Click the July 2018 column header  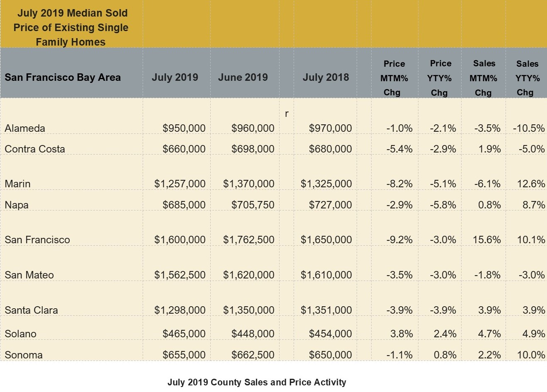pos(326,77)
